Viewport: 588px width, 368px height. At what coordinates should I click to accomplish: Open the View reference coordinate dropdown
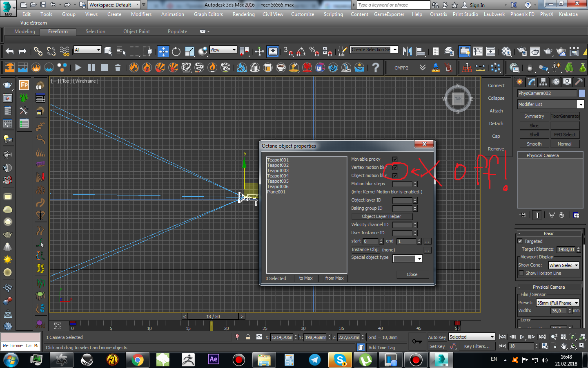223,50
